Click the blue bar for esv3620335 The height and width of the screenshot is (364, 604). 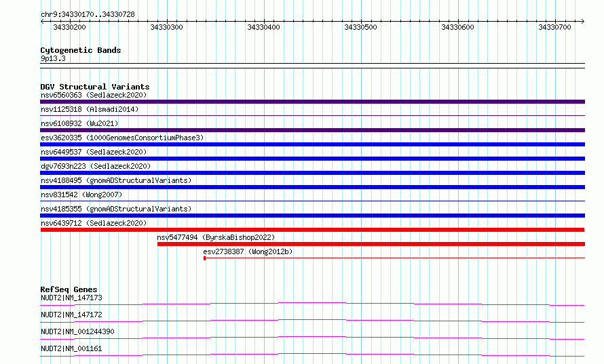(312, 144)
